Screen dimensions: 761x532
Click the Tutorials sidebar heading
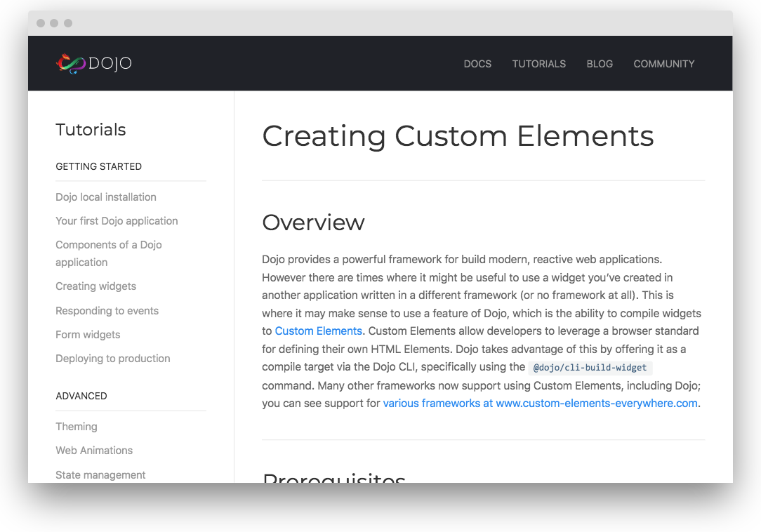tap(91, 130)
